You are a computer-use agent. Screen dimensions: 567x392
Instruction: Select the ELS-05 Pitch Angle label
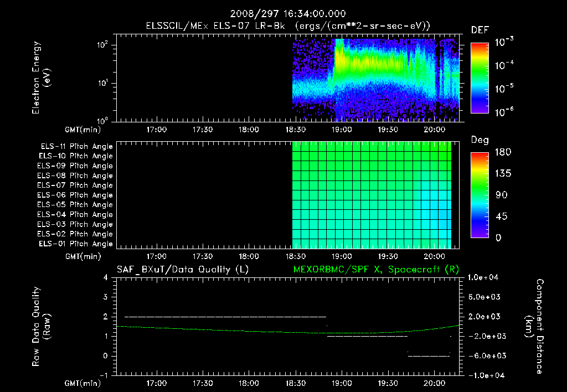(x=75, y=205)
